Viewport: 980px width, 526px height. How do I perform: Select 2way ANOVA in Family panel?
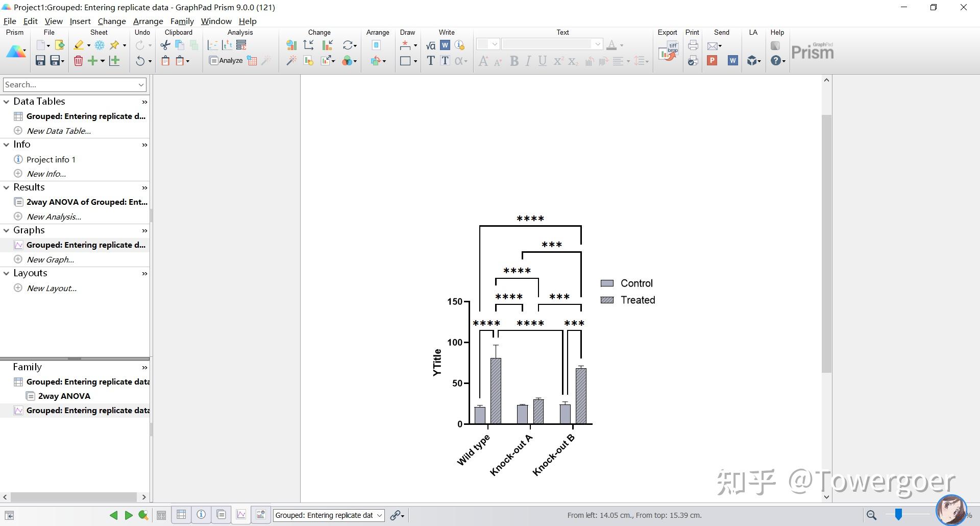point(64,396)
